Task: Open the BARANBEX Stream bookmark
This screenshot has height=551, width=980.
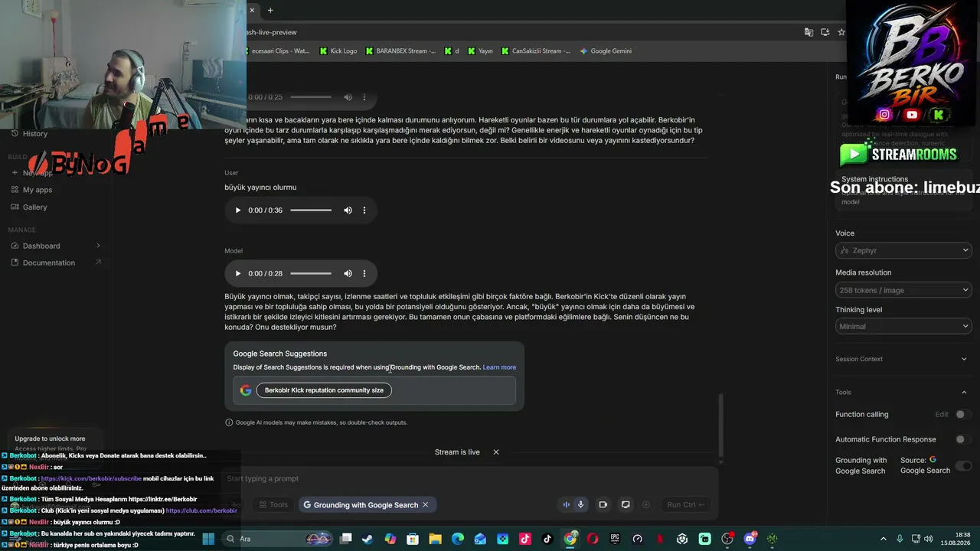Action: [400, 51]
